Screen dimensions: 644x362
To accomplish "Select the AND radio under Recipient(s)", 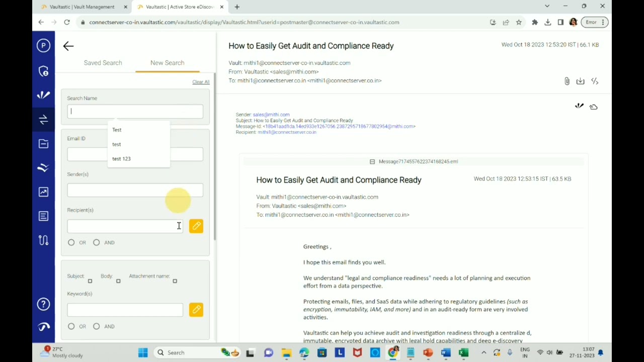I will pyautogui.click(x=97, y=242).
